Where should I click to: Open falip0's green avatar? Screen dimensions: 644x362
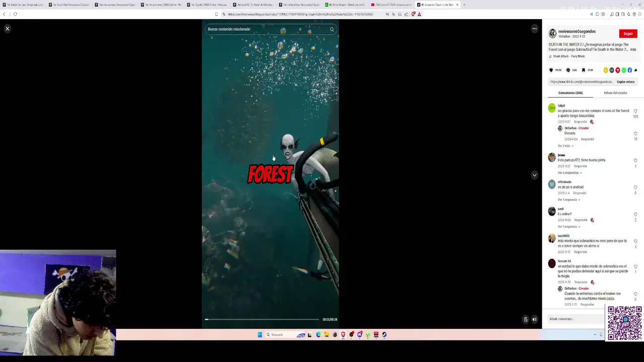coord(552,108)
